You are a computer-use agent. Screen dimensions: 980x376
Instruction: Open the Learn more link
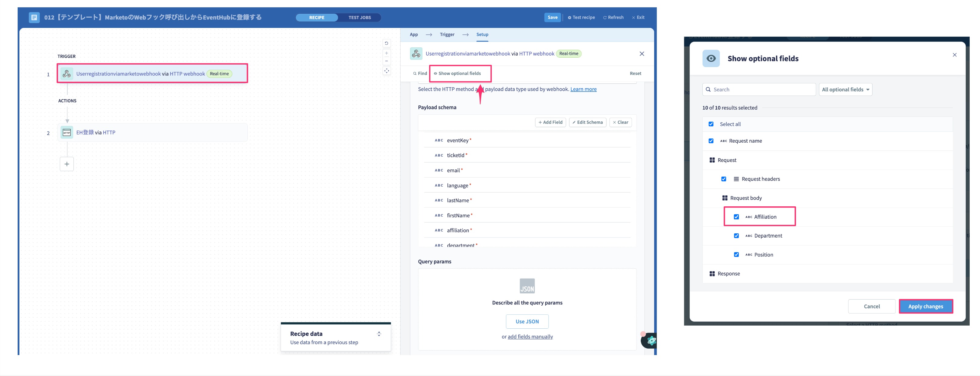(583, 89)
